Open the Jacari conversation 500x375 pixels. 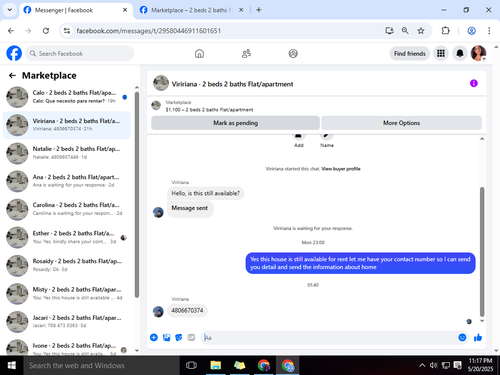tap(67, 322)
